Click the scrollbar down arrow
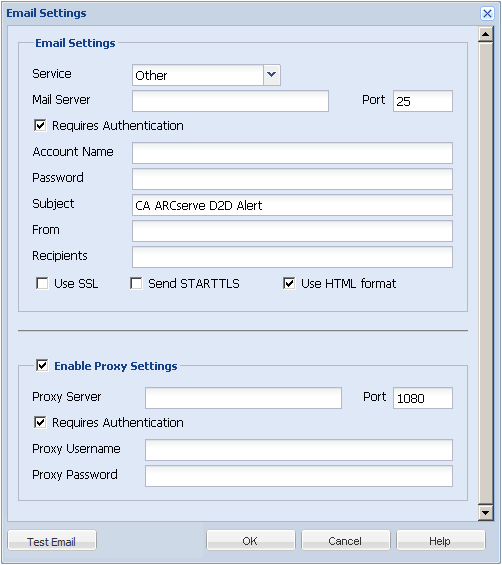The height and width of the screenshot is (565, 502). (x=485, y=513)
